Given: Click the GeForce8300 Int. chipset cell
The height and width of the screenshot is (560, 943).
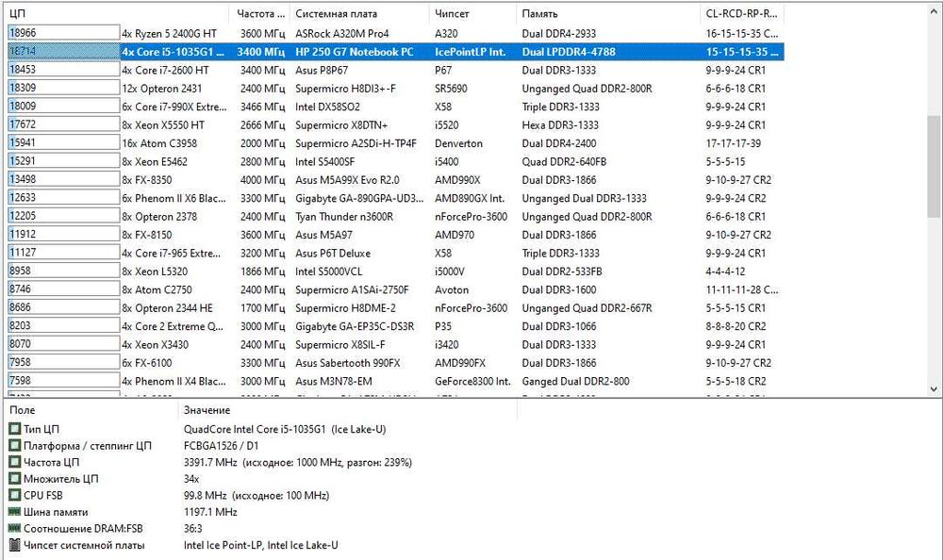Looking at the screenshot, I should click(472, 382).
